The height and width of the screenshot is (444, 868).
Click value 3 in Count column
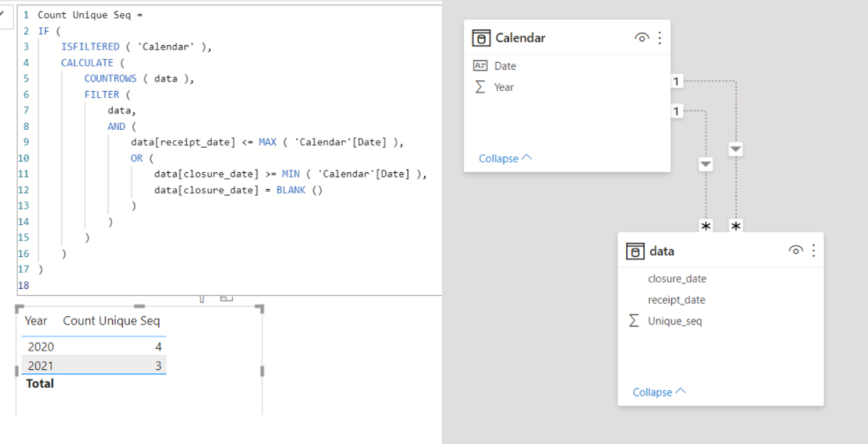click(x=159, y=366)
